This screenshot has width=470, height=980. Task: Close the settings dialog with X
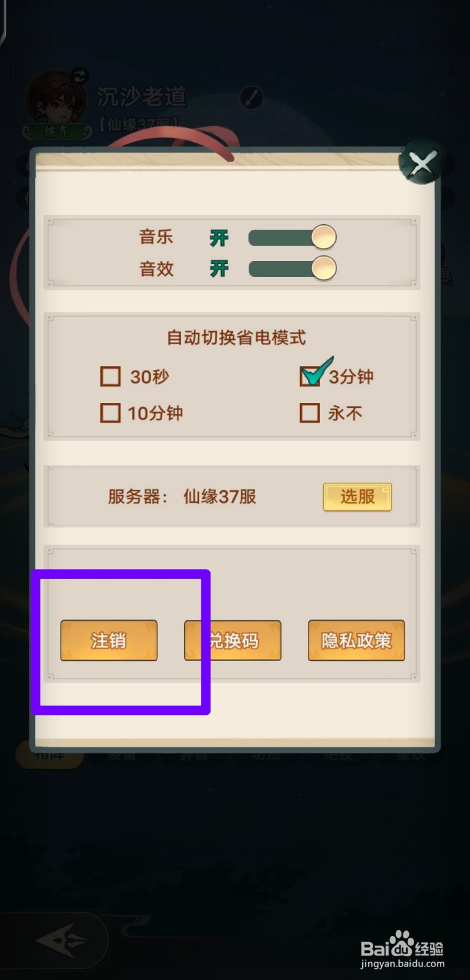[x=422, y=163]
